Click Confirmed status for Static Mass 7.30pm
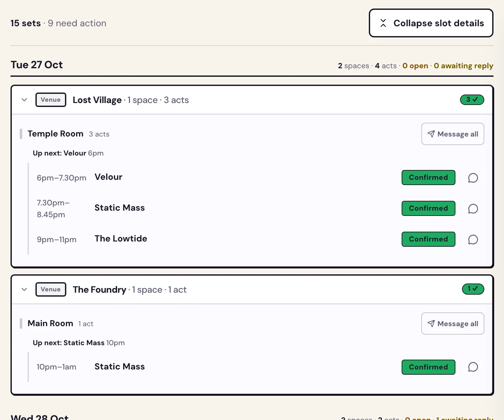Image resolution: width=504 pixels, height=420 pixels. (x=428, y=208)
